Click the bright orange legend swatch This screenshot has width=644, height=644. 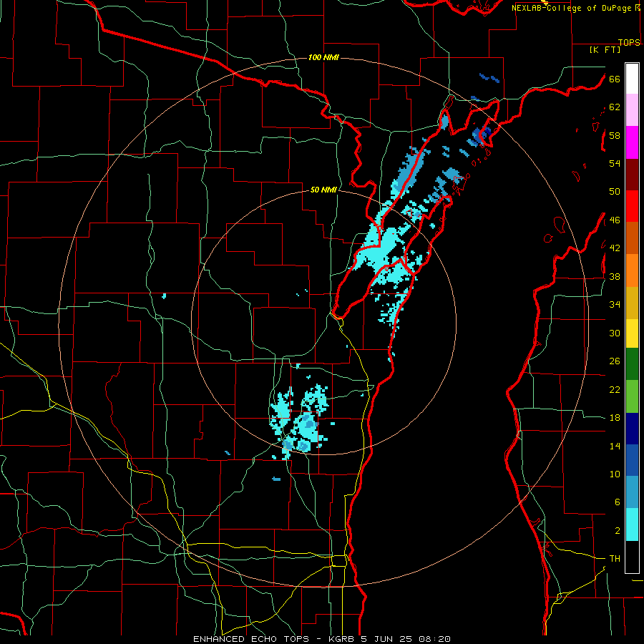632,270
